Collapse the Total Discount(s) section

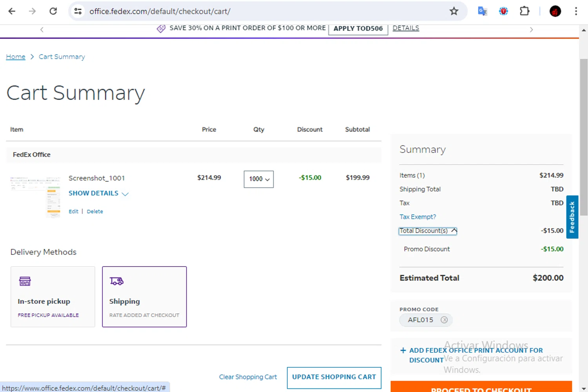[428, 231]
